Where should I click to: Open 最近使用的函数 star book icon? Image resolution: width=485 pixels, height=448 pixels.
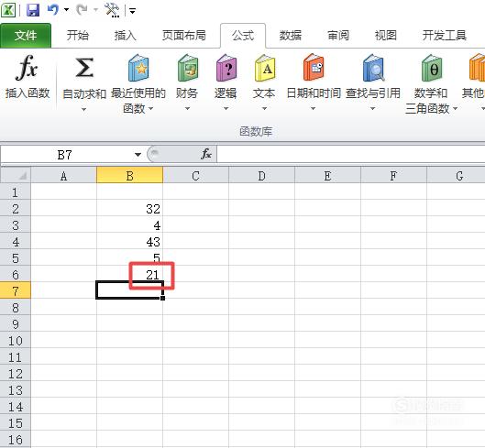pyautogui.click(x=138, y=68)
